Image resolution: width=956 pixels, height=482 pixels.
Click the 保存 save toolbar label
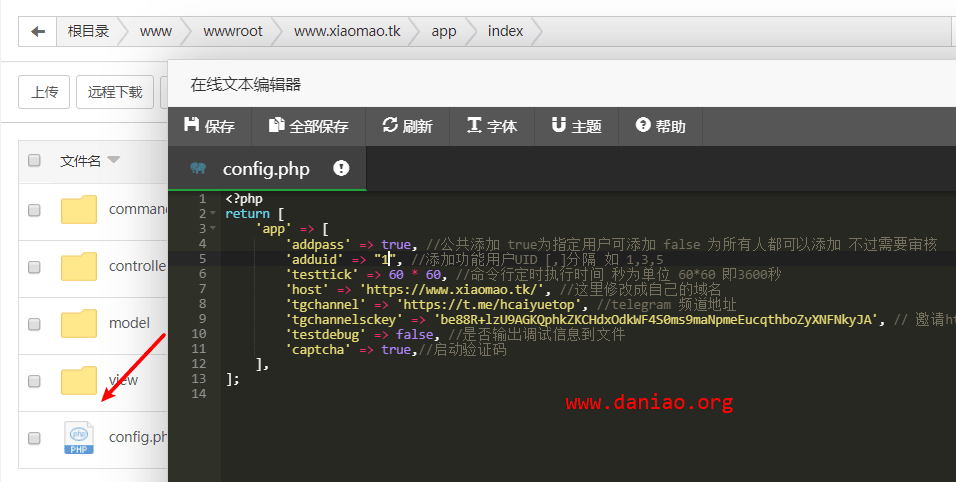click(x=219, y=126)
